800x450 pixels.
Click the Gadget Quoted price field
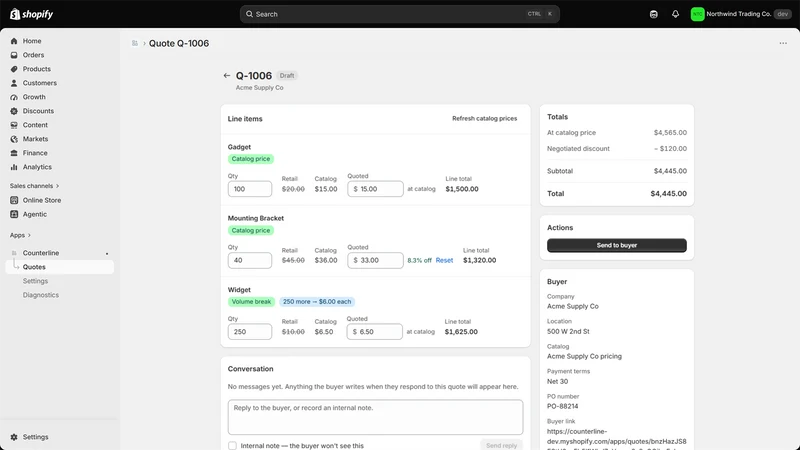click(x=375, y=189)
